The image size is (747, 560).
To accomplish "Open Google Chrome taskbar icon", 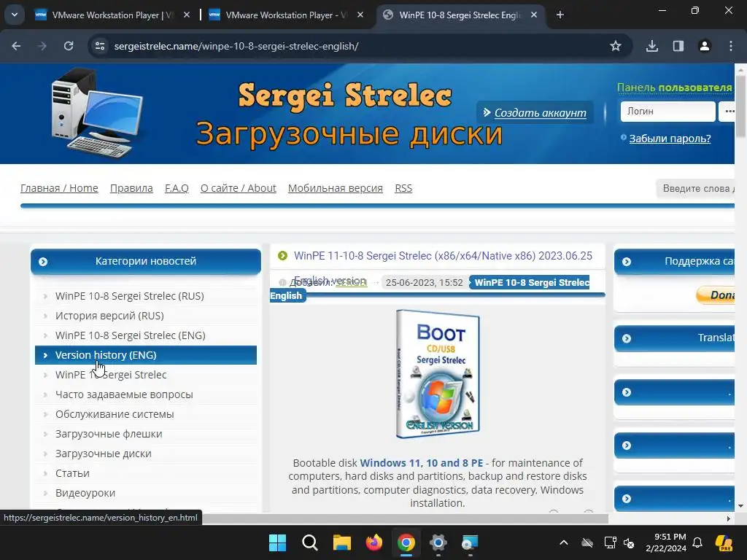I will click(x=406, y=542).
